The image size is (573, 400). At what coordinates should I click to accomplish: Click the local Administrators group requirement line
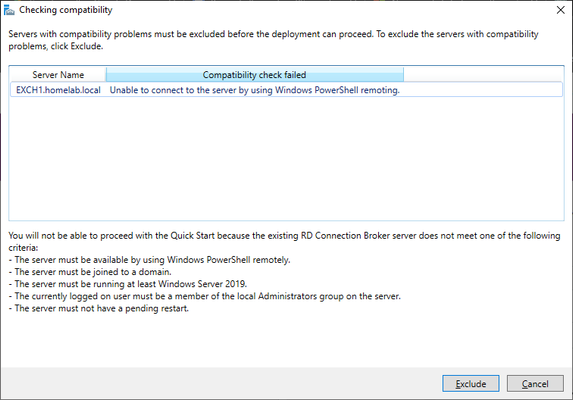[205, 296]
